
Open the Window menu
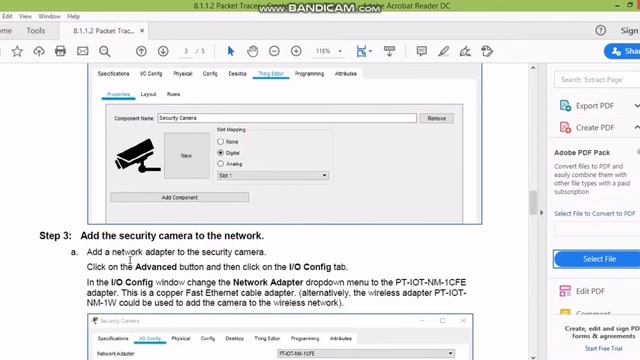(x=49, y=16)
